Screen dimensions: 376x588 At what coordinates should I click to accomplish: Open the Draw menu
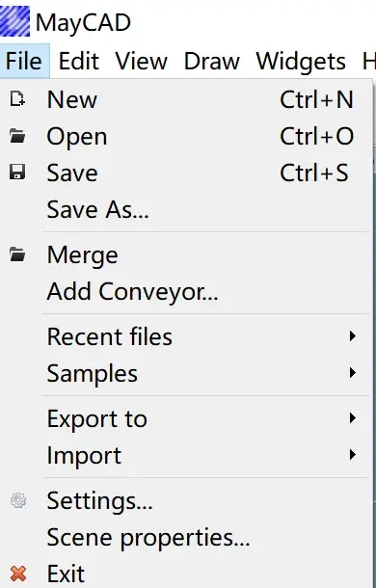pyautogui.click(x=212, y=61)
